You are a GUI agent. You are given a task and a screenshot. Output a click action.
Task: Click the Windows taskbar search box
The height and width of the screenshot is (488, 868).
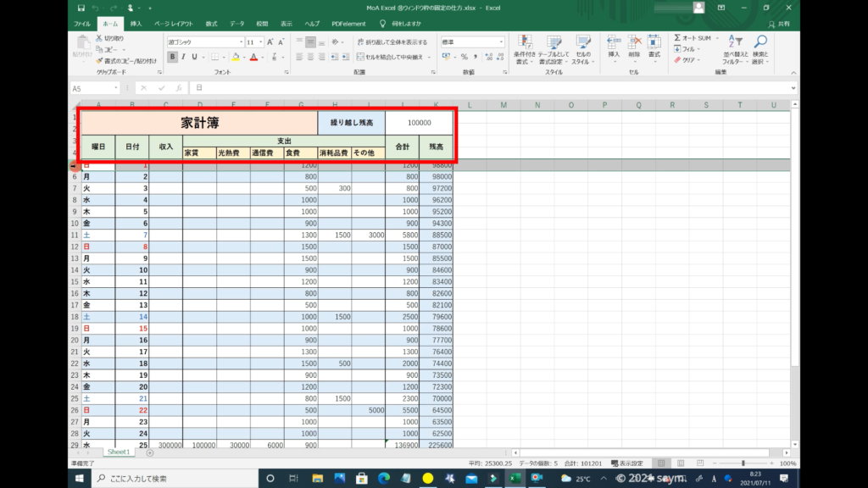170,479
